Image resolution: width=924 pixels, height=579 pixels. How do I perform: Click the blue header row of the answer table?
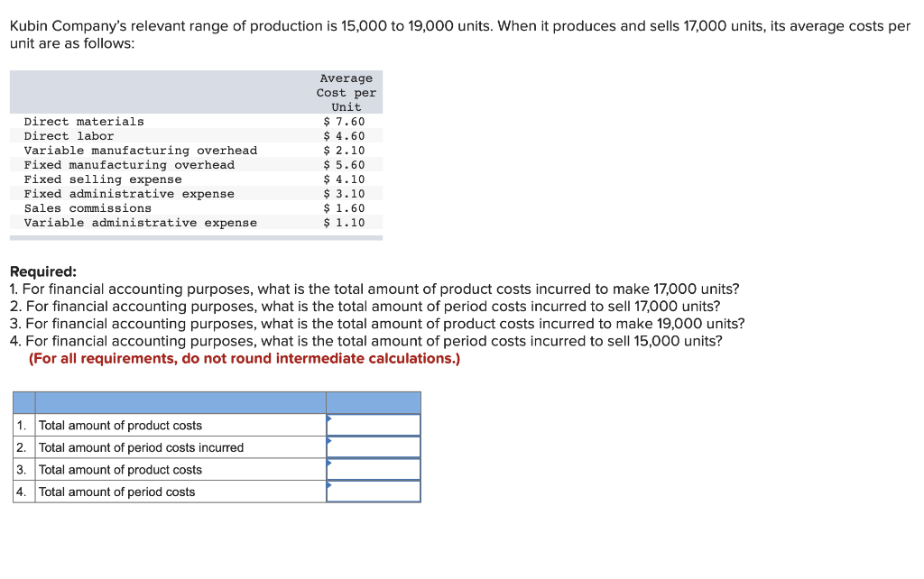point(217,402)
